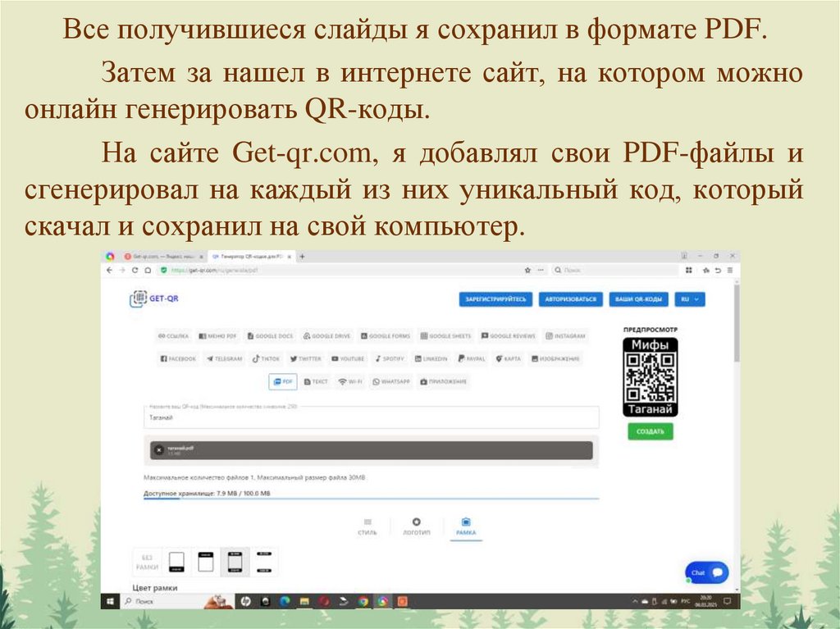Image resolution: width=840 pixels, height=629 pixels.
Task: Open File Explorer from taskbar
Action: point(304,601)
